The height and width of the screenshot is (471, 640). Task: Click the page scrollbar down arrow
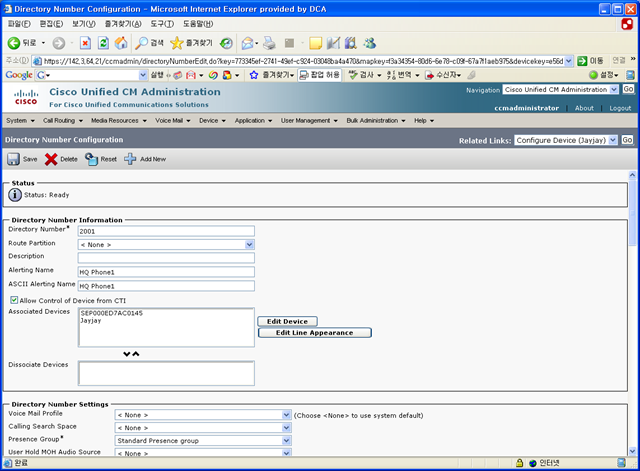(632, 451)
